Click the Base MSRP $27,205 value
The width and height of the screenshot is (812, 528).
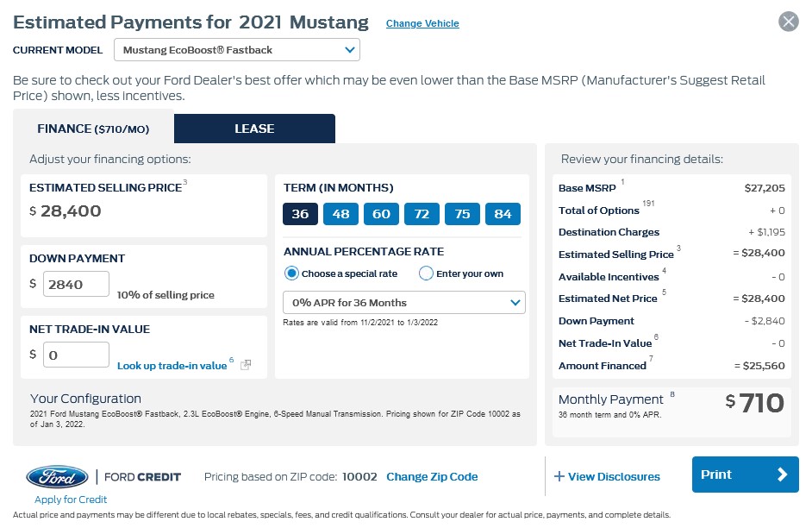765,188
